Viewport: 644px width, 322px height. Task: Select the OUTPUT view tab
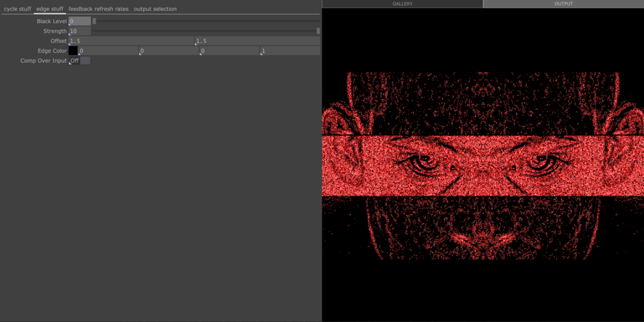coord(563,4)
